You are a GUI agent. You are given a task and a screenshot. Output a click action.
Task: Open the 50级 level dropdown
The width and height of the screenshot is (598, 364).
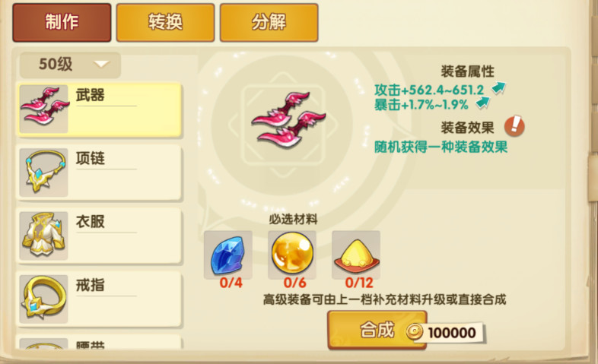70,65
